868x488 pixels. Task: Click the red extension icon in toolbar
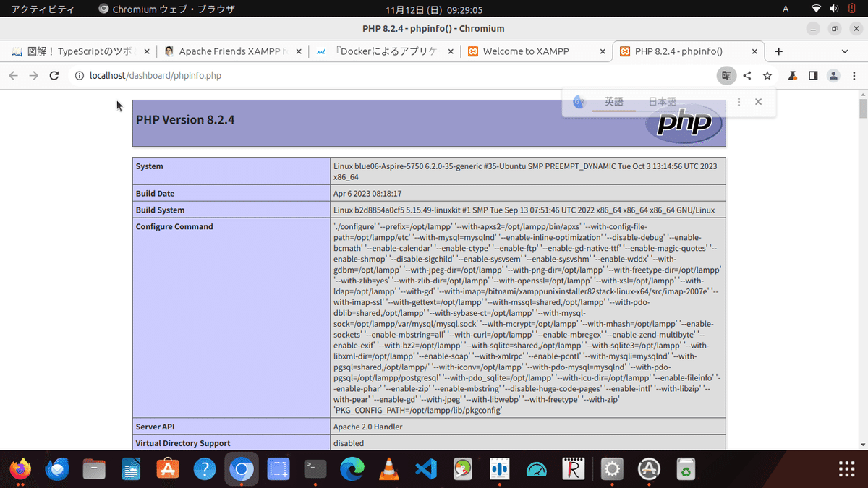click(x=791, y=75)
